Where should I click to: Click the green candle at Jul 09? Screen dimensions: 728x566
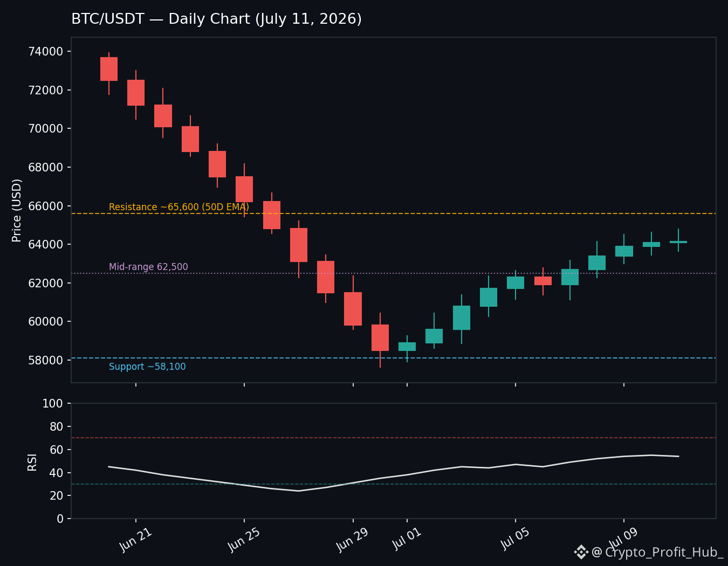point(624,251)
